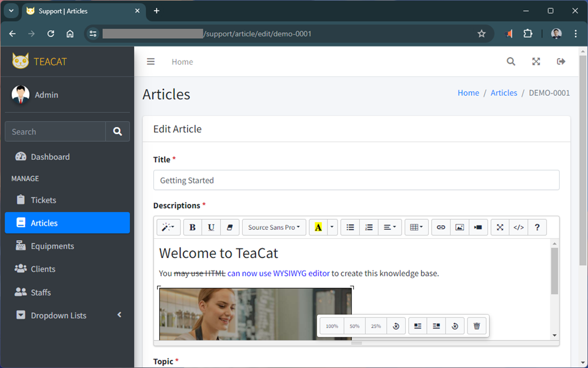Apply the yellow highlight color button
The height and width of the screenshot is (368, 588).
point(318,227)
